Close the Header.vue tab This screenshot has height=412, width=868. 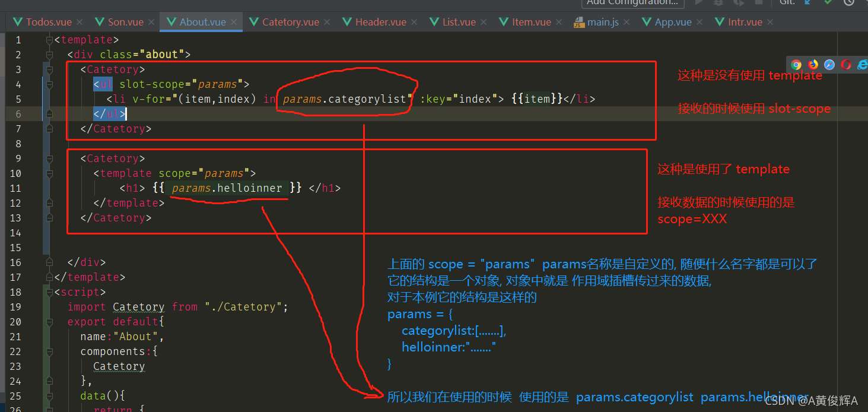(x=414, y=22)
